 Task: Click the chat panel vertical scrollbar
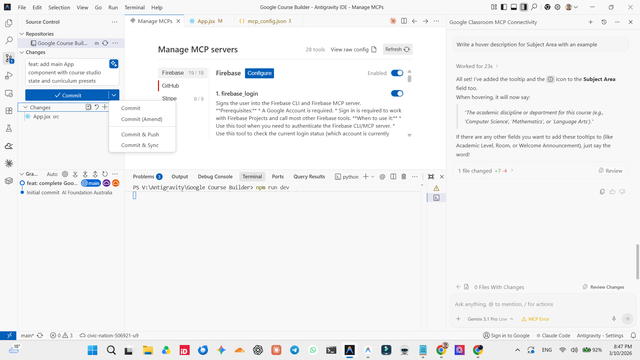tap(637, 261)
